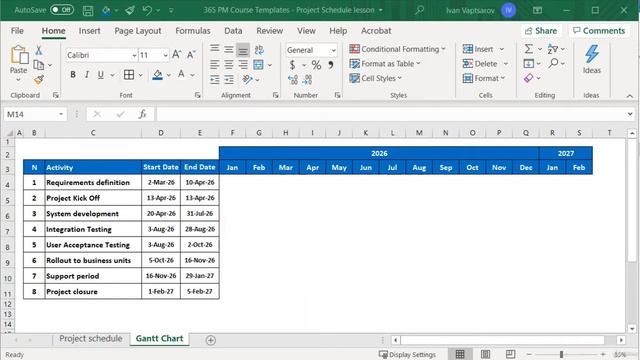The height and width of the screenshot is (360, 640).
Task: Click the Paste clipboard icon
Action: [x=19, y=55]
